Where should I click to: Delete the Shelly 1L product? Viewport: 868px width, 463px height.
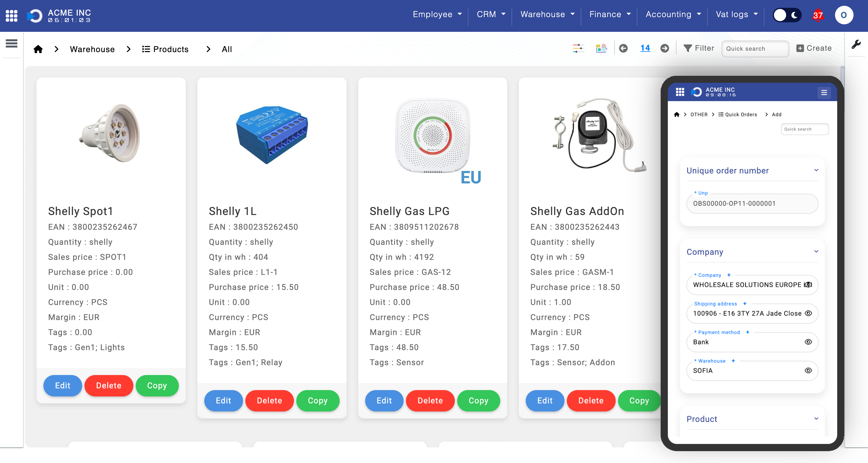[269, 401]
